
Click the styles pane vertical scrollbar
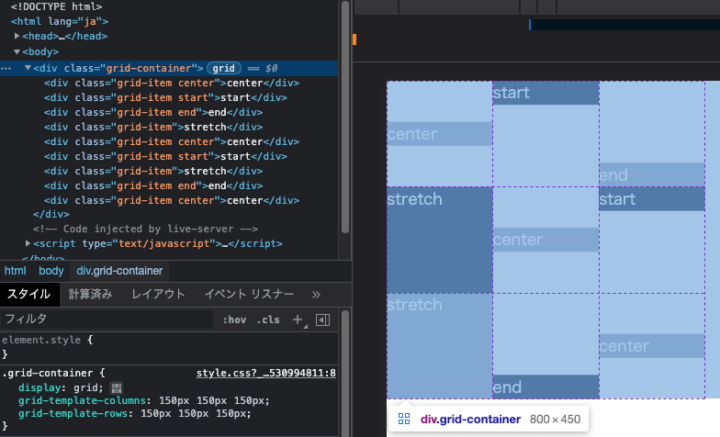point(345,372)
